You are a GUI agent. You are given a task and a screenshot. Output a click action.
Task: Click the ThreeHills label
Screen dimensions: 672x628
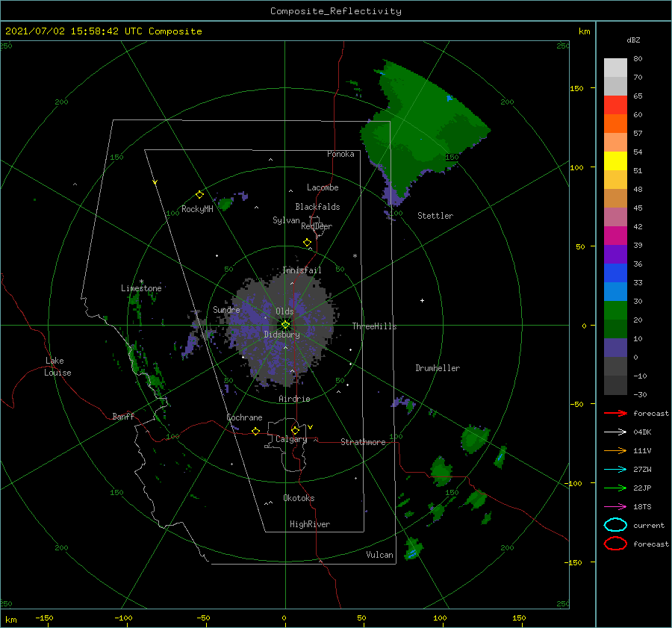[374, 326]
